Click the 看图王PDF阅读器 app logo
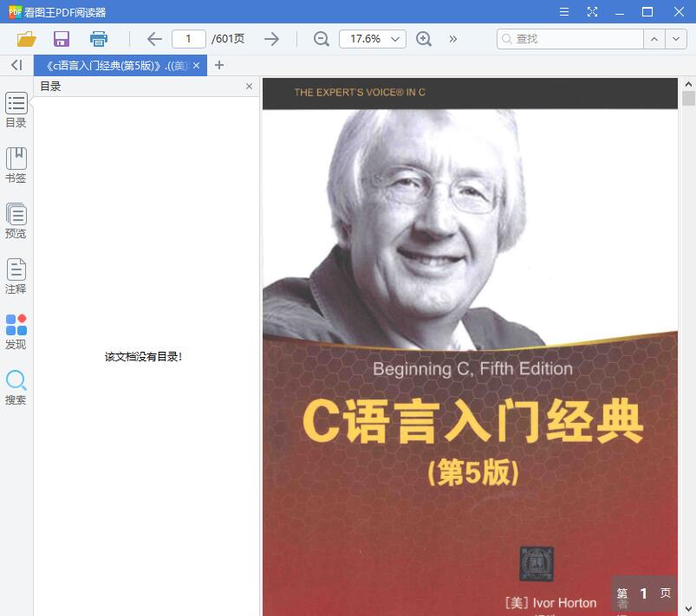Viewport: 696px width, 616px height. pyautogui.click(x=15, y=12)
